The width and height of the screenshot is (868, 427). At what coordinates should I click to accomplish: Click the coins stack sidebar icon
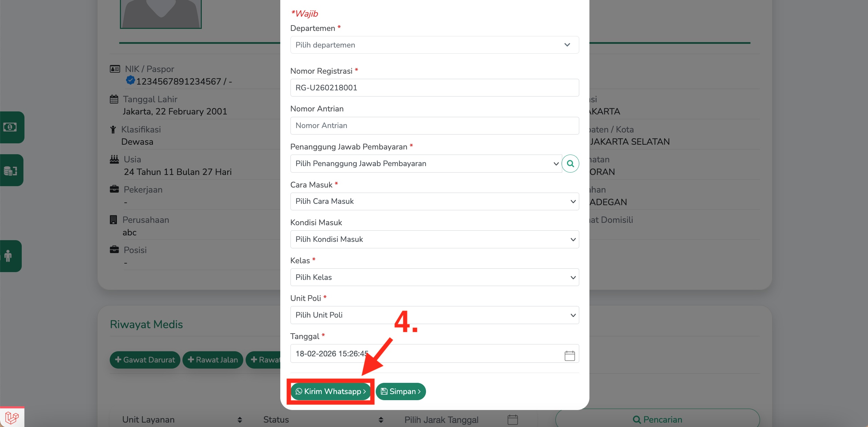coord(10,171)
